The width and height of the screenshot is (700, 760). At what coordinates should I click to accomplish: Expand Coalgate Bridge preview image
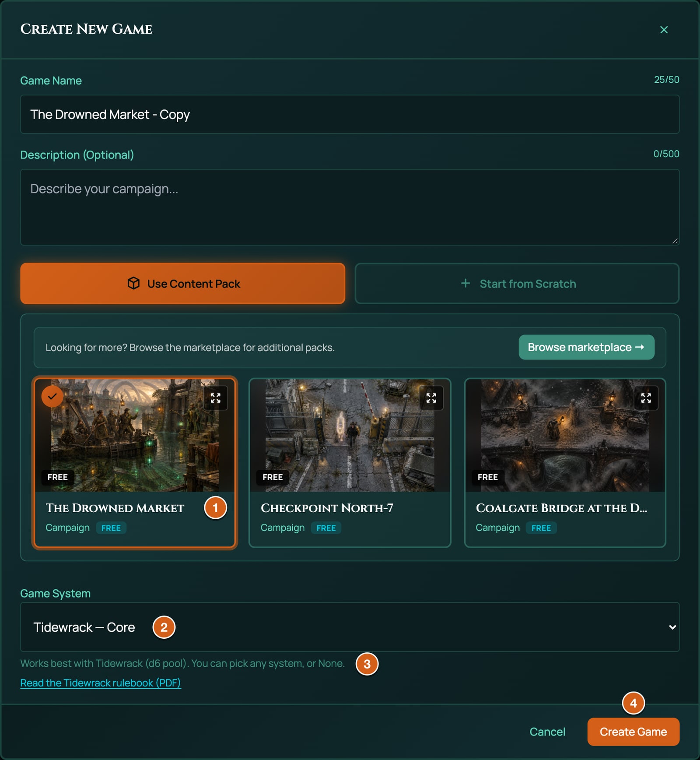646,398
